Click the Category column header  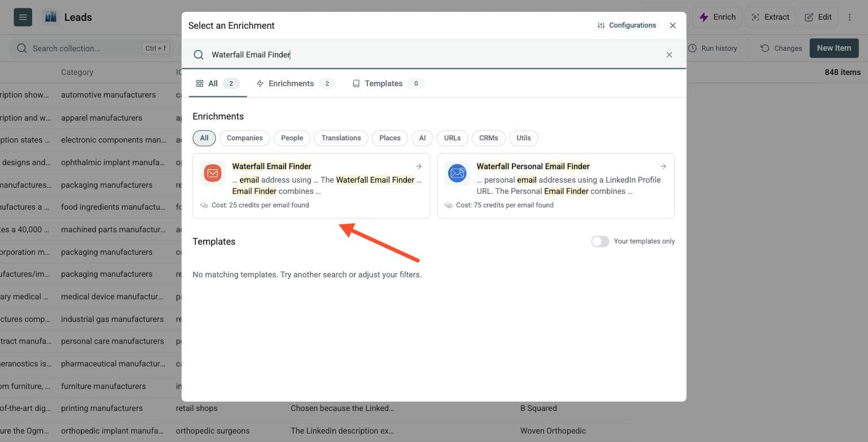(x=77, y=72)
